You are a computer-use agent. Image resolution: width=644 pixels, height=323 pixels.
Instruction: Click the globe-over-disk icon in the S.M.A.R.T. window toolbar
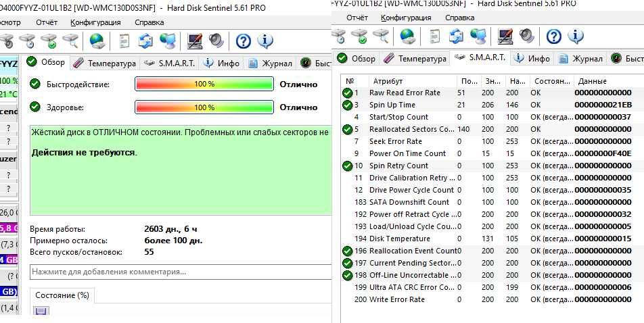coord(407,36)
